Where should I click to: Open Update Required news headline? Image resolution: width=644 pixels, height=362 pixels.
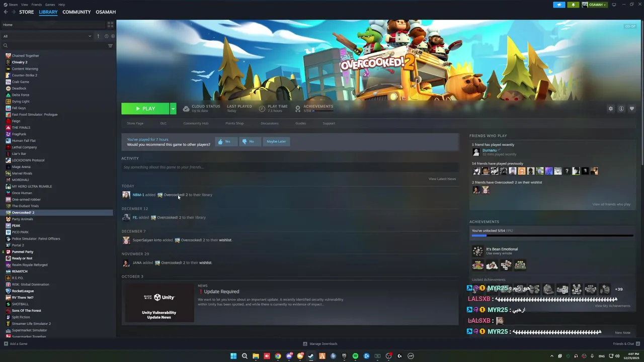tap(221, 292)
